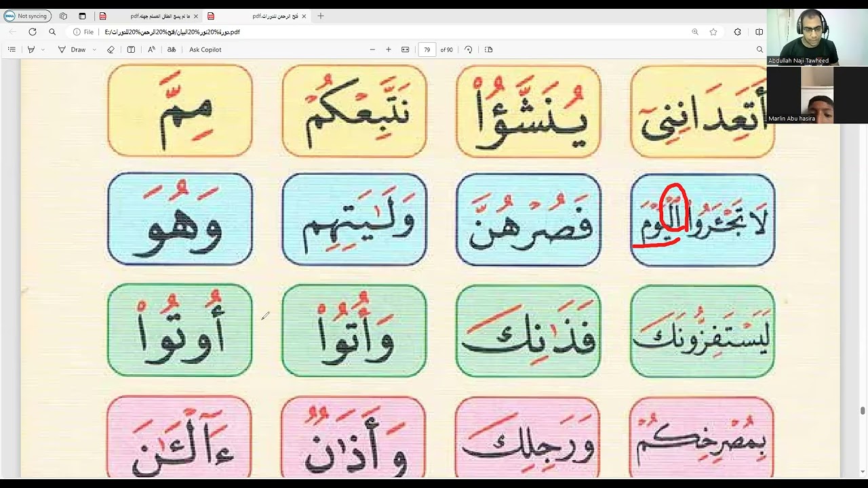868x488 pixels.
Task: Open the browser extensions icon
Action: click(737, 32)
